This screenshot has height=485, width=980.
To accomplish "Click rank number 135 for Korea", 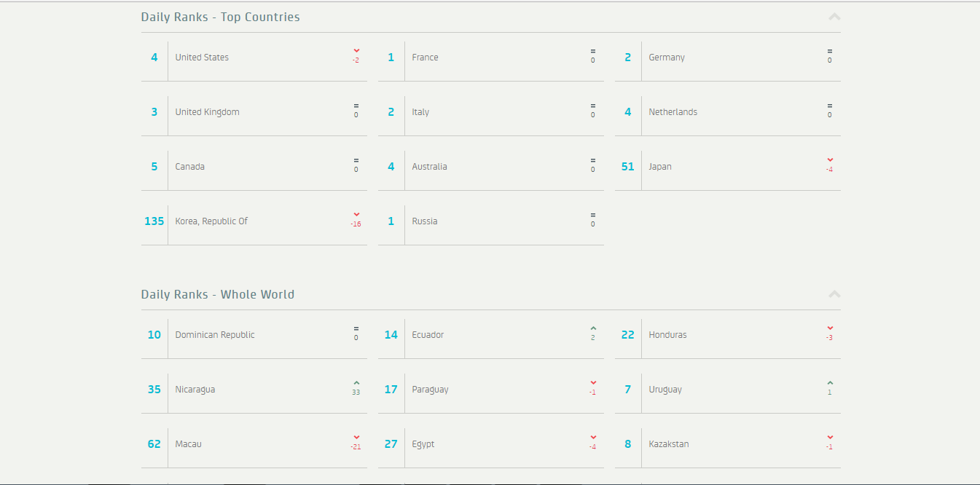I will [154, 221].
